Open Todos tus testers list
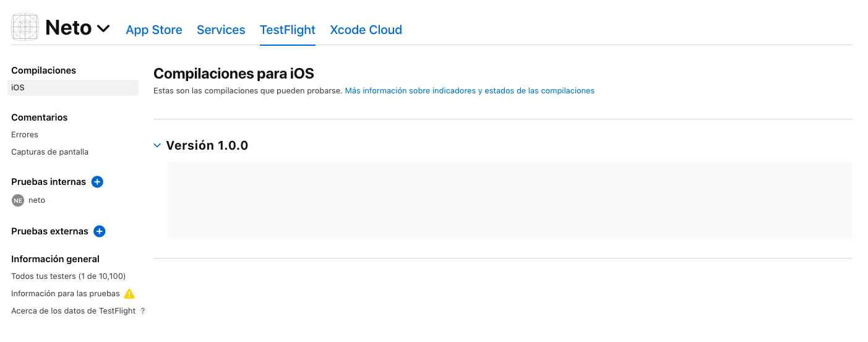868x342 pixels. click(x=68, y=276)
